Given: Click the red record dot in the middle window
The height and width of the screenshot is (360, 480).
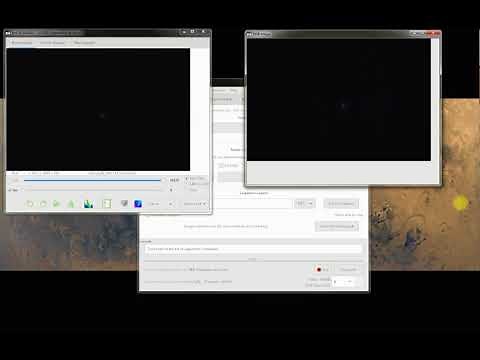Looking at the screenshot, I should point(319,269).
